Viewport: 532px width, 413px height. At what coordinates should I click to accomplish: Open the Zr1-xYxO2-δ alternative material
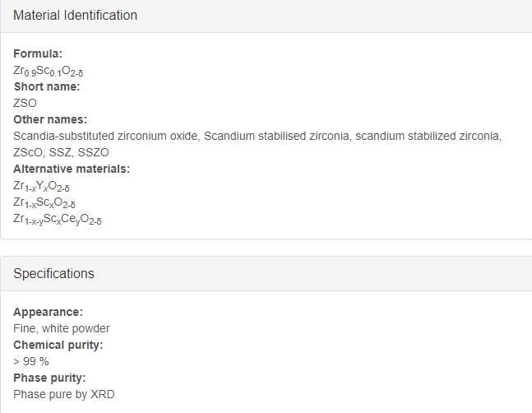[x=41, y=186]
